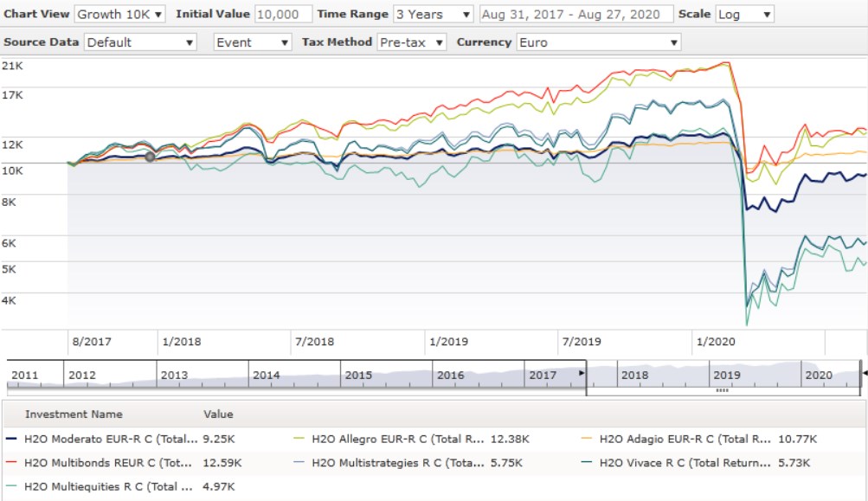868x501 pixels.
Task: Click the right range handle arrow on timeline
Action: pyautogui.click(x=864, y=374)
